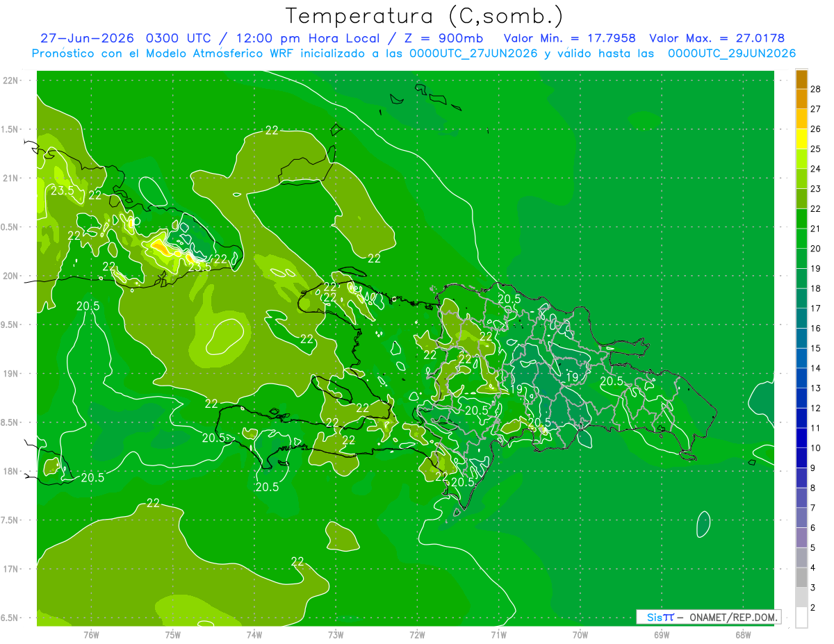Click the latitude label "18N"
This screenshot has height=644, width=834.
tap(11, 472)
